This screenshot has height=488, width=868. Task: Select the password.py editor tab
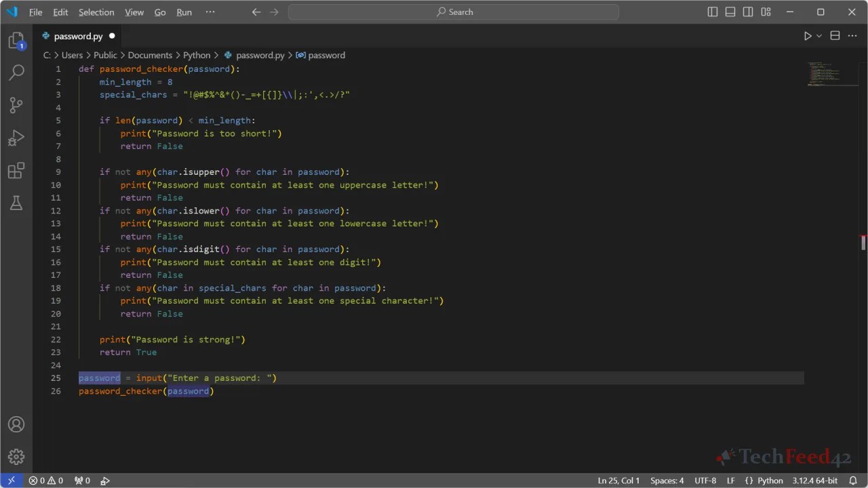[x=78, y=36]
